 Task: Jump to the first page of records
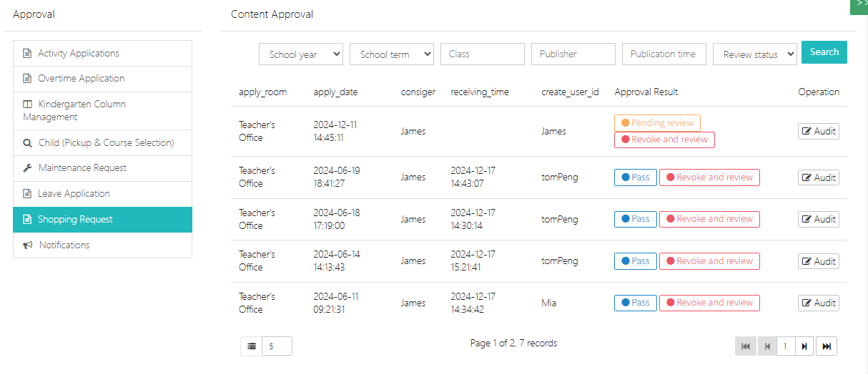click(746, 346)
